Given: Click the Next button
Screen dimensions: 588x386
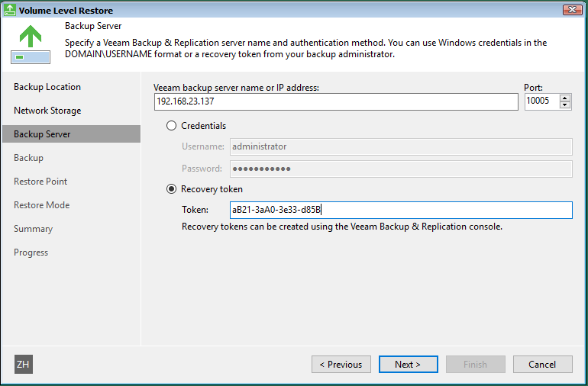Looking at the screenshot, I should click(408, 365).
